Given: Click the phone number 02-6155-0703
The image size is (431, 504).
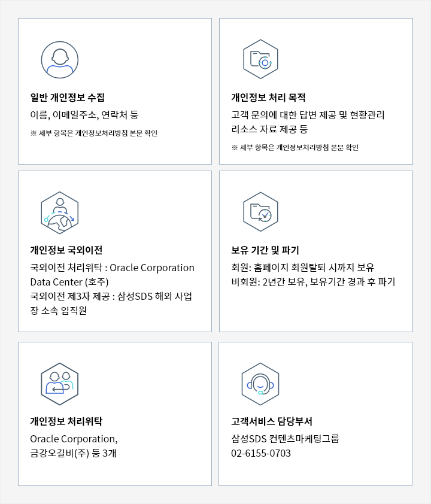Looking at the screenshot, I should pos(261,453).
